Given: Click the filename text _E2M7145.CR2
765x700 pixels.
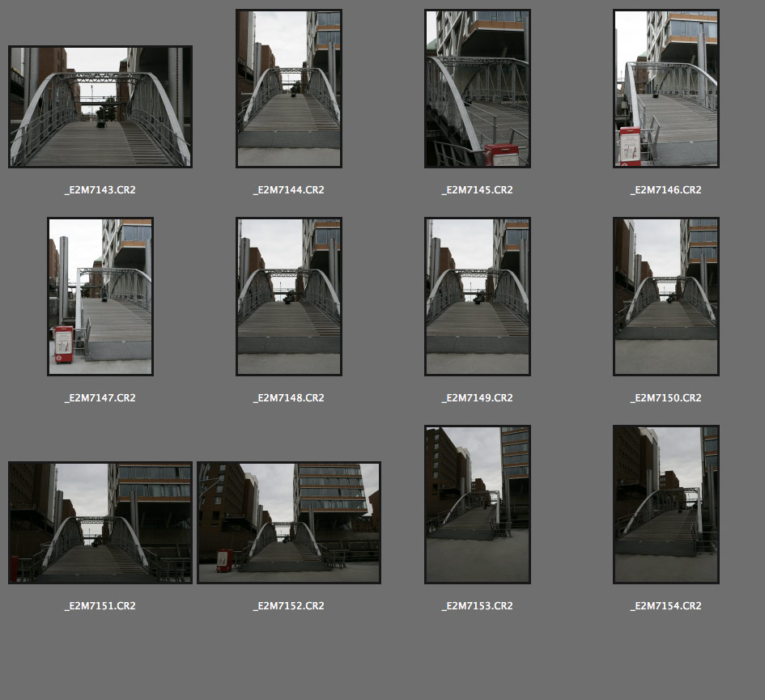Looking at the screenshot, I should (478, 190).
